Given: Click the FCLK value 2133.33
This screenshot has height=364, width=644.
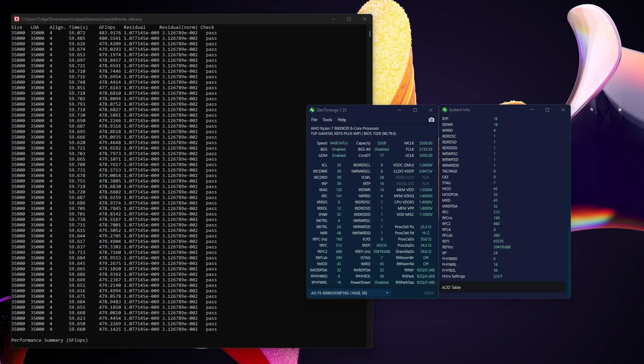Looking at the screenshot, I should pyautogui.click(x=426, y=149).
